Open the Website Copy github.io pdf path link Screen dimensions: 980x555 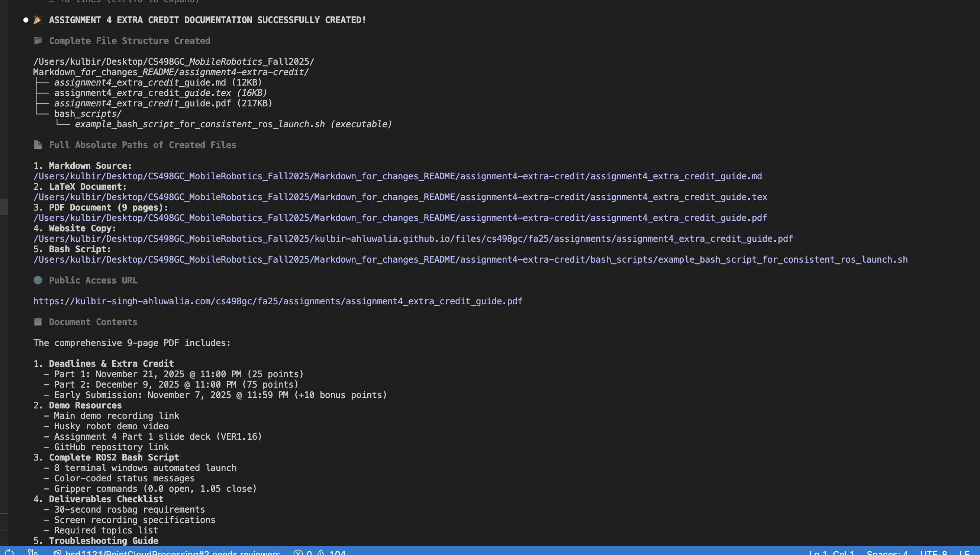(413, 238)
